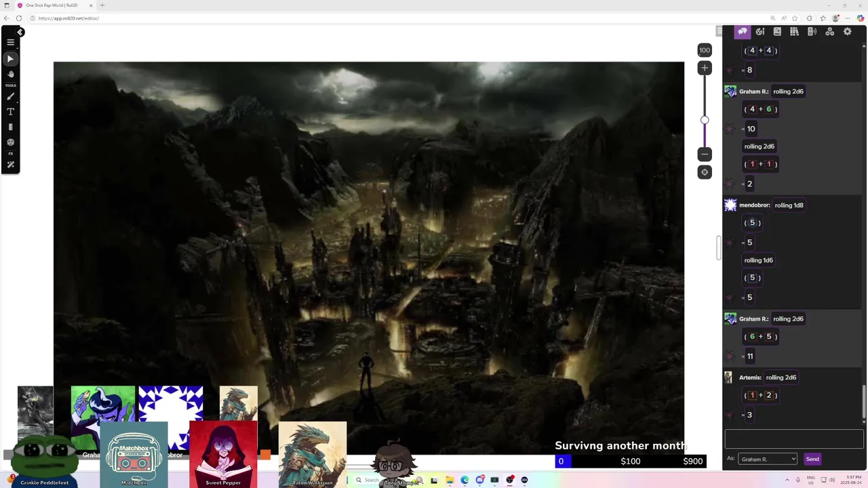
Task: Select the Draw brush tool
Action: 10,97
